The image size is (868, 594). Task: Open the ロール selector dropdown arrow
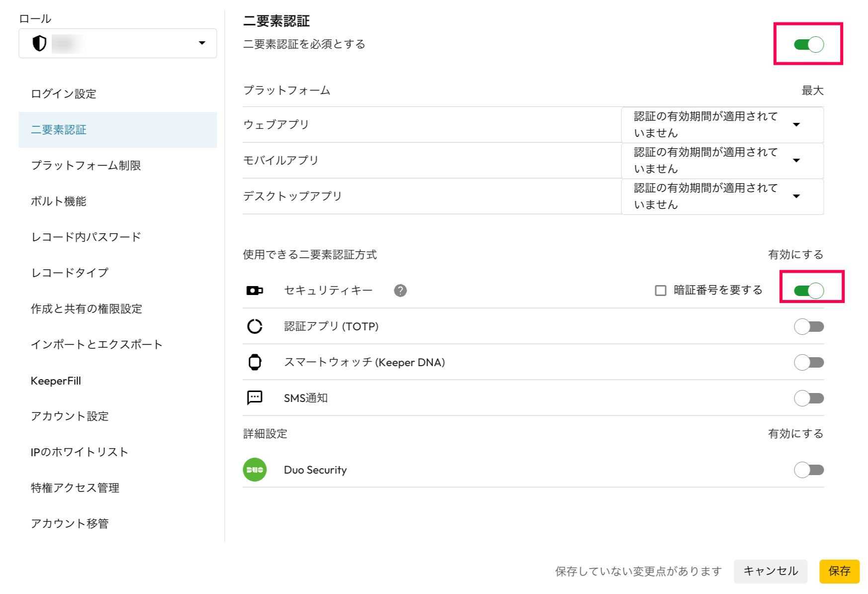[x=202, y=43]
